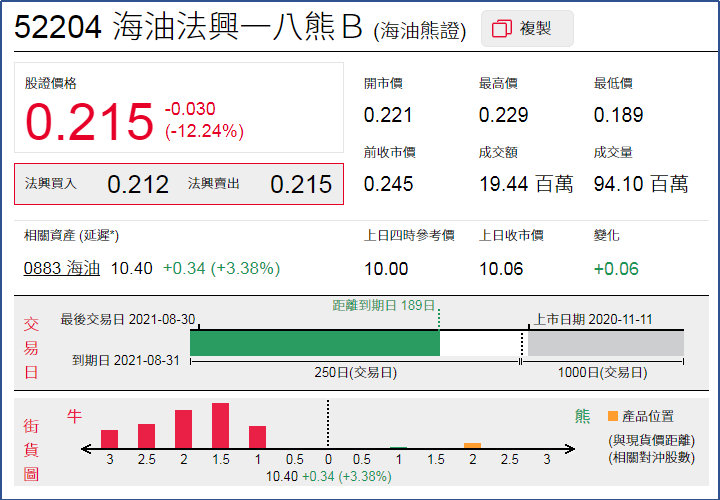Click the title 52204 海油法興一八熊B
The image size is (720, 500).
pos(189,26)
